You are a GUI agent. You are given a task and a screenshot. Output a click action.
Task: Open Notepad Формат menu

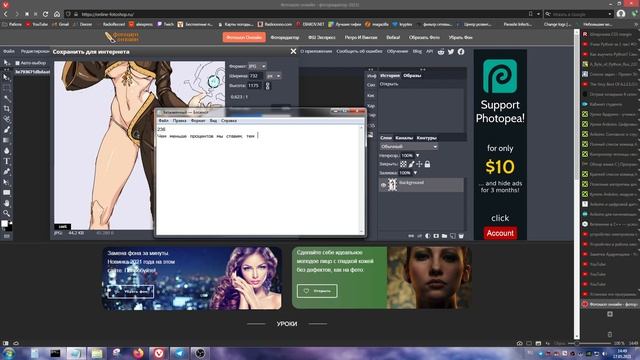(x=198, y=121)
